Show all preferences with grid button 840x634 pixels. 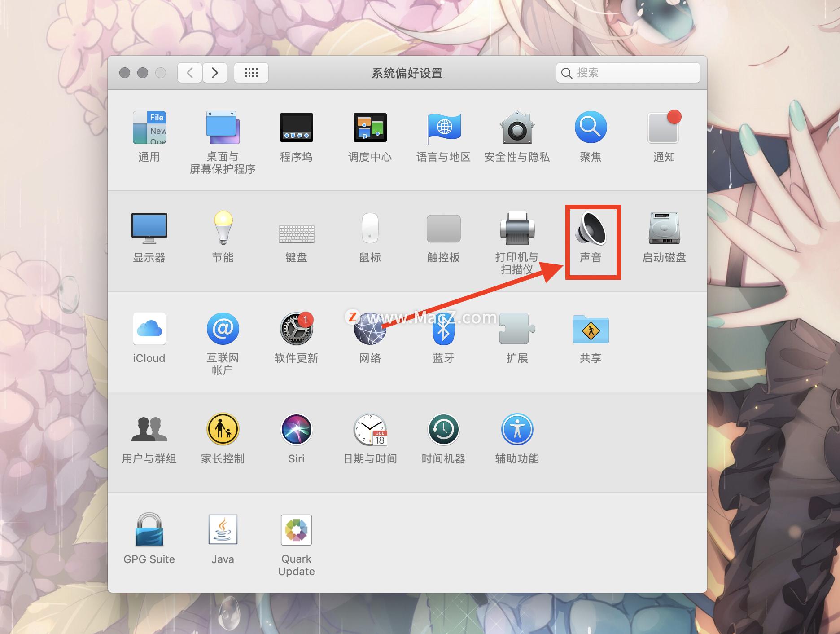coord(251,73)
